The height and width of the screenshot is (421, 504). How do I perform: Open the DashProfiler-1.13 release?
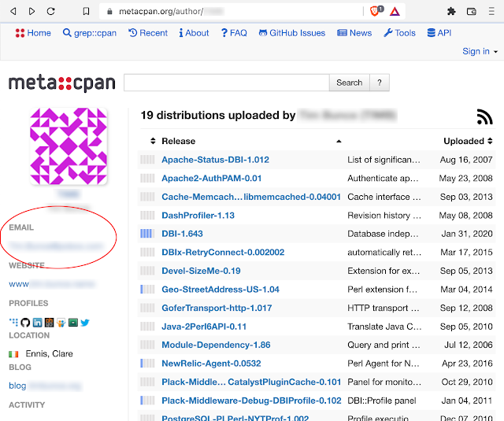click(x=198, y=215)
